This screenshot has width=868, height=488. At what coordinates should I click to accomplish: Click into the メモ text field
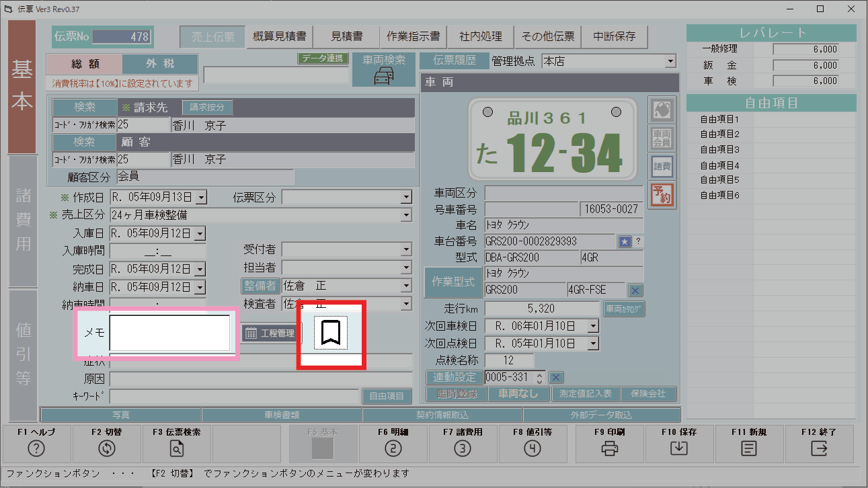click(169, 333)
